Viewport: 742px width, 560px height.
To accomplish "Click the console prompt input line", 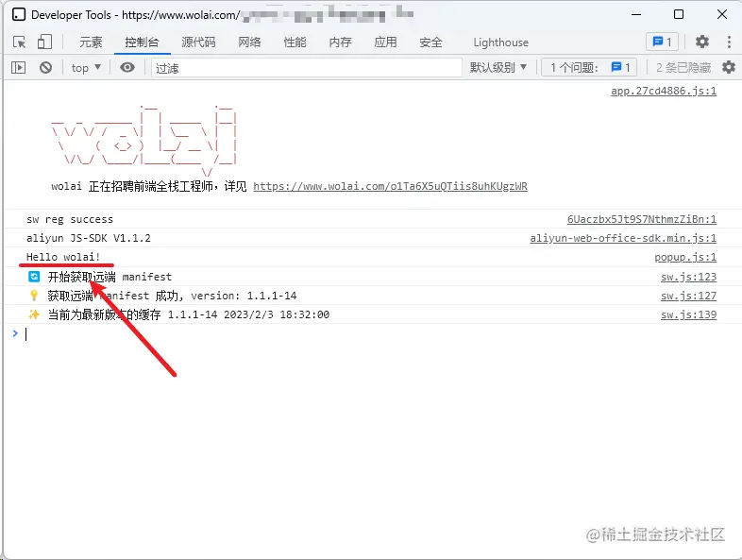I will 372,334.
